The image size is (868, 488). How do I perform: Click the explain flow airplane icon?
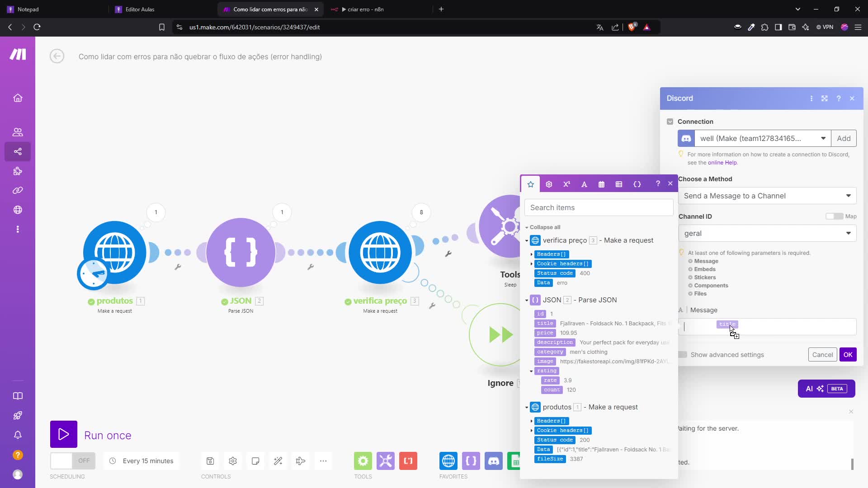click(x=301, y=461)
